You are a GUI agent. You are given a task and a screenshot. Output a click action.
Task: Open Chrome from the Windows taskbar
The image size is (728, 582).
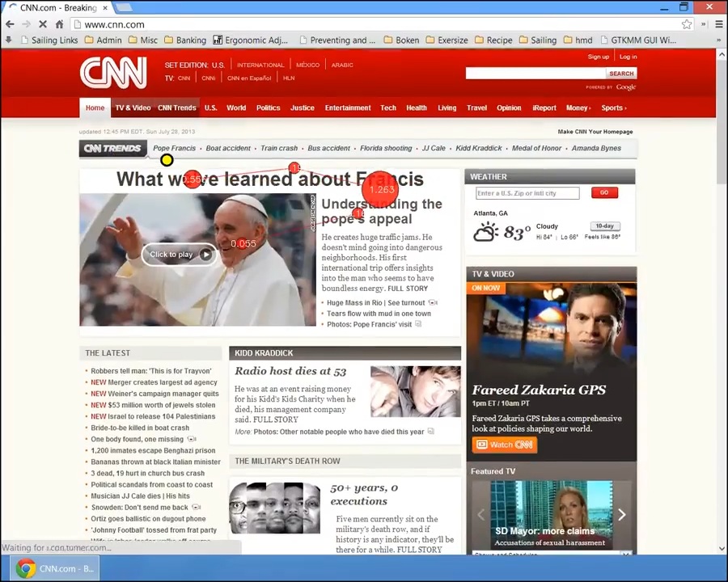click(x=55, y=568)
